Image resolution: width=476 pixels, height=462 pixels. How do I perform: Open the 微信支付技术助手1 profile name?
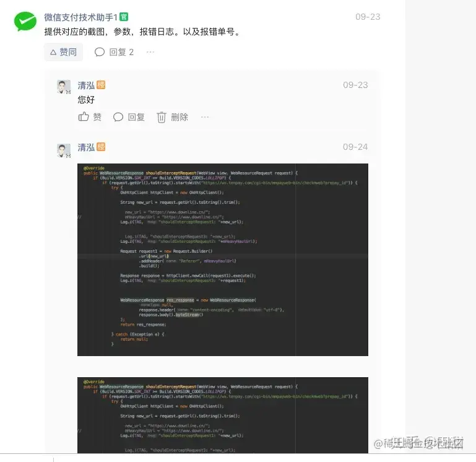80,17
